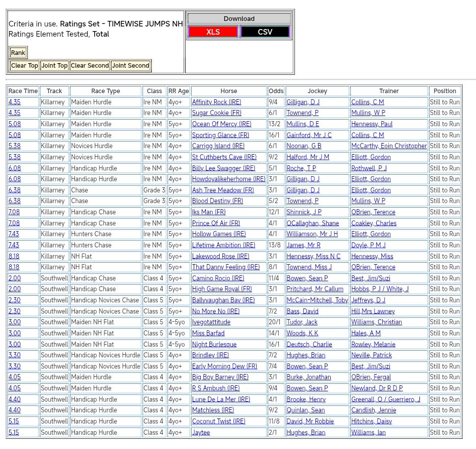Select the Clear Top filter button
The image size is (476, 449).
(x=24, y=66)
